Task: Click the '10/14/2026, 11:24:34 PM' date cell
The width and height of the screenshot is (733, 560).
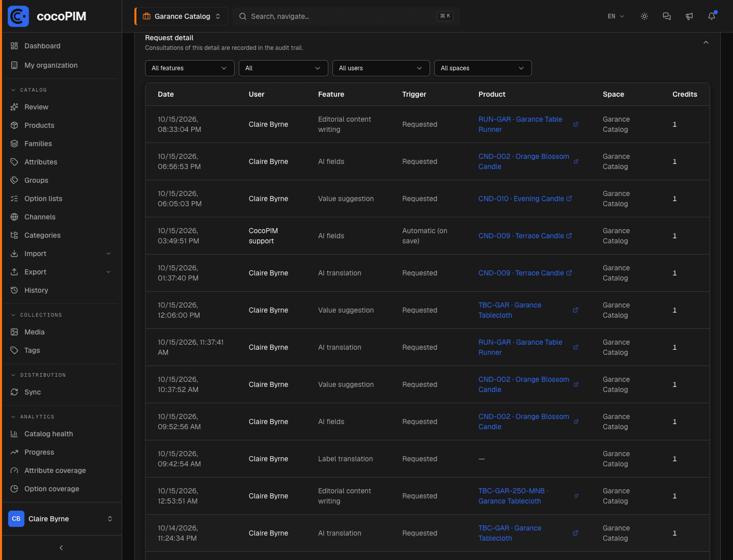Action: [178, 533]
